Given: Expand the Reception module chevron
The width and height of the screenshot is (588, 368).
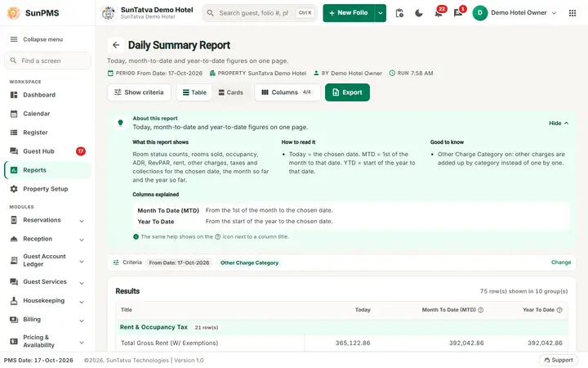Looking at the screenshot, I should click(x=82, y=240).
